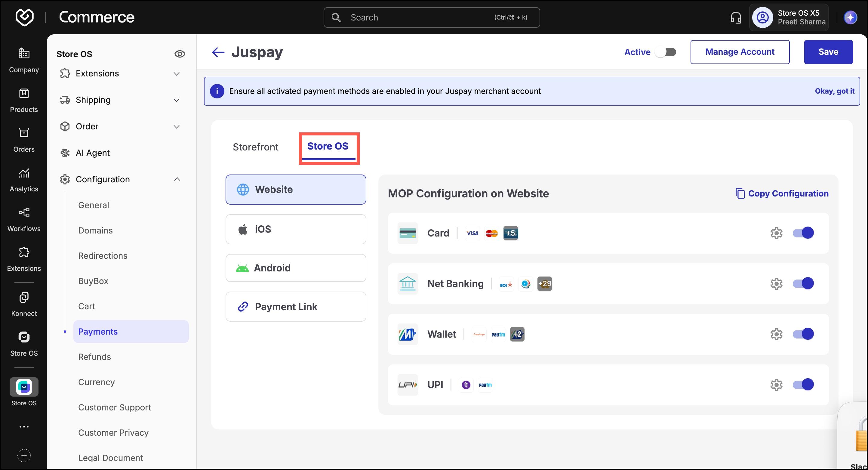Focus the Search input field

pos(432,17)
